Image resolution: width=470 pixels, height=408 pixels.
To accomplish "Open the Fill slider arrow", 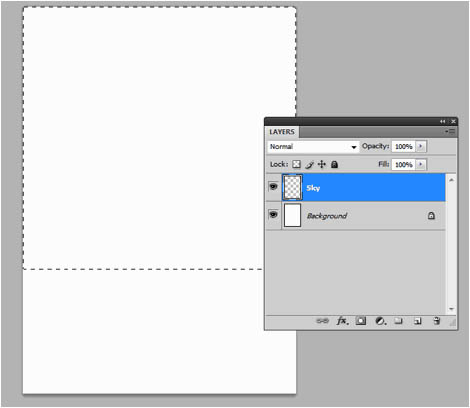I will (421, 164).
